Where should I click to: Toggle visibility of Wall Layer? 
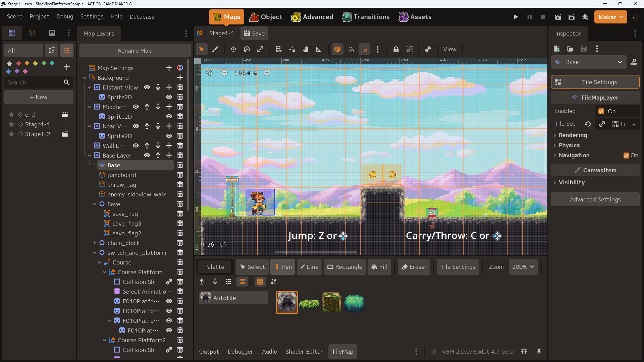click(x=136, y=146)
